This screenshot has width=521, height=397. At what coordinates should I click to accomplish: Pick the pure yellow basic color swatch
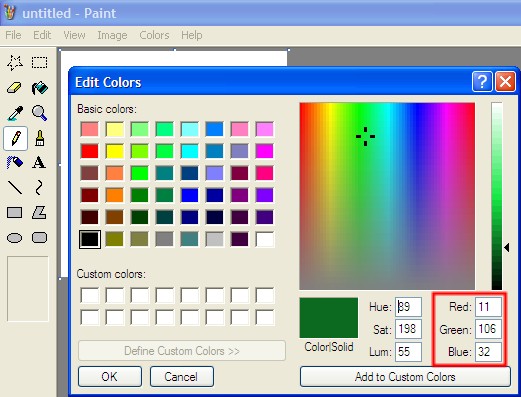coord(115,151)
